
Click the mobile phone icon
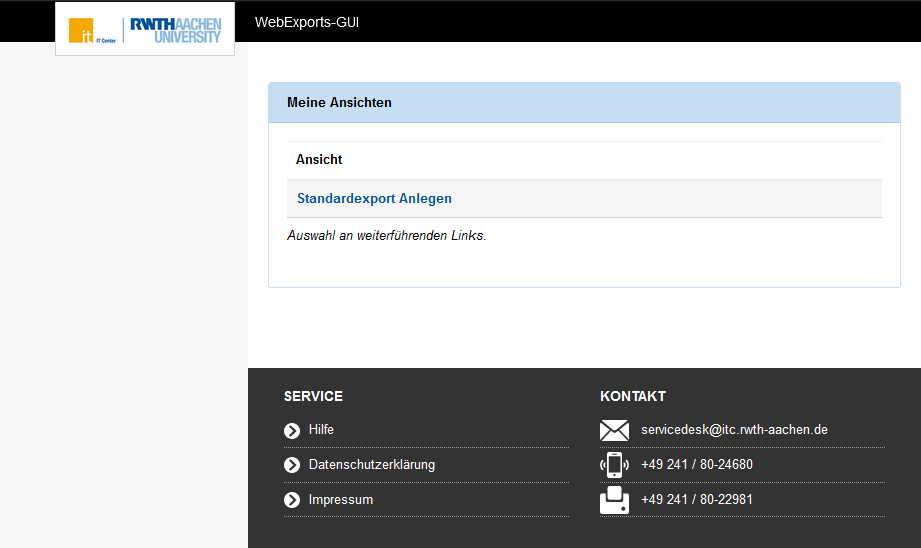[614, 465]
